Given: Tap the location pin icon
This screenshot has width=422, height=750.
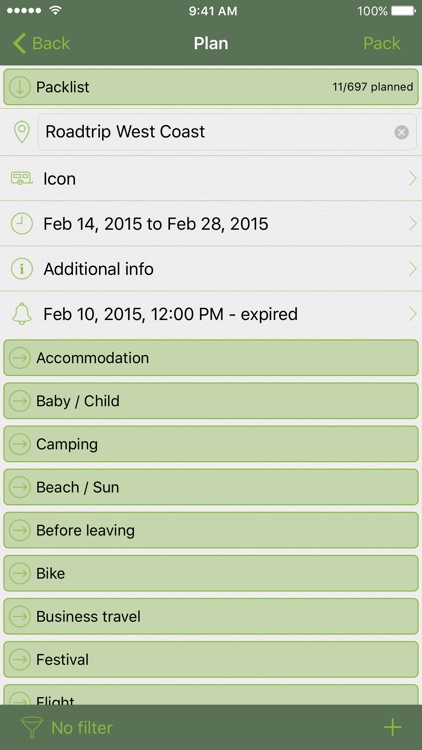Looking at the screenshot, I should [22, 132].
